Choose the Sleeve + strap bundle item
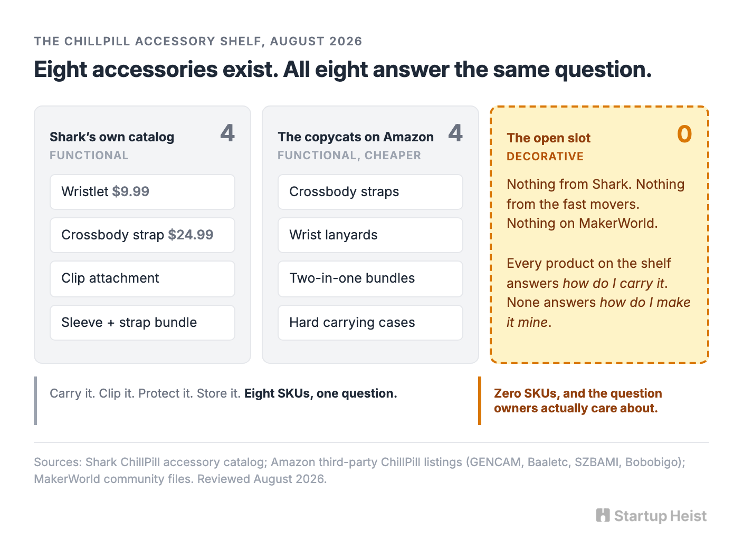Viewport: 743px width, 560px height. 142,323
